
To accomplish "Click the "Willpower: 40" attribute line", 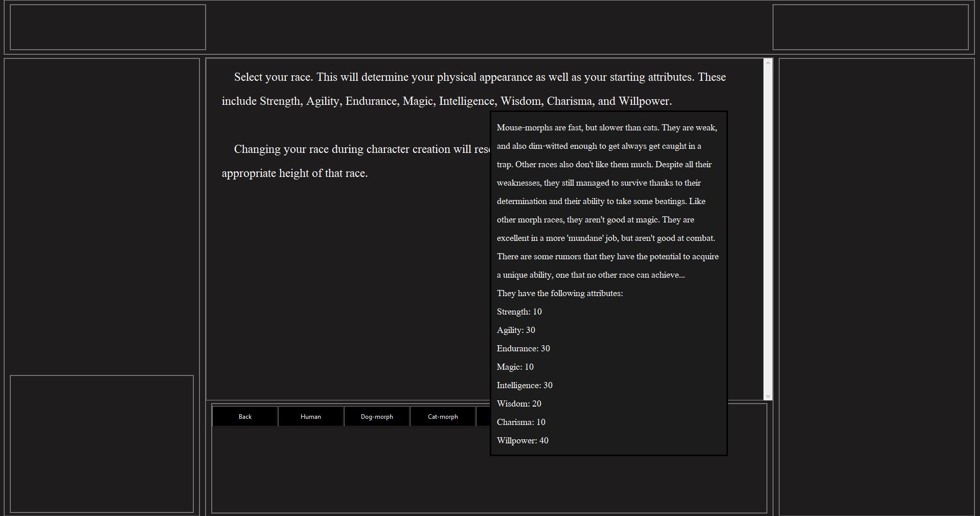I will point(522,440).
